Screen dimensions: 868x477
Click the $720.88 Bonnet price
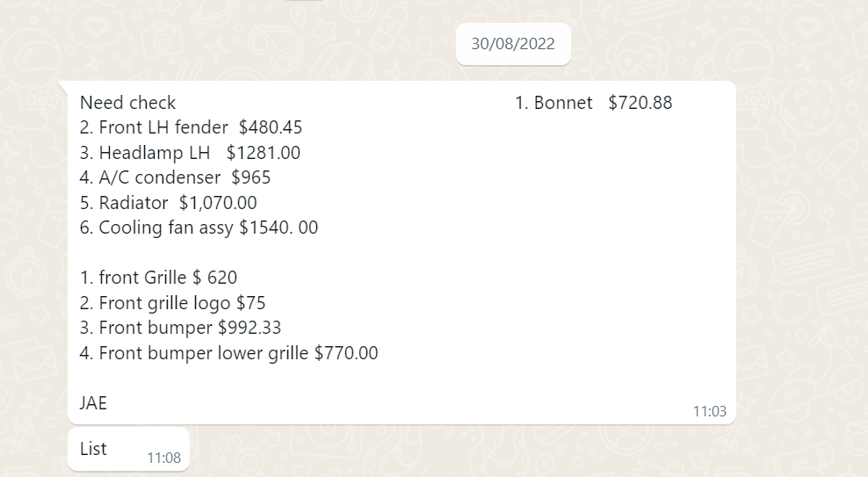pyautogui.click(x=640, y=103)
